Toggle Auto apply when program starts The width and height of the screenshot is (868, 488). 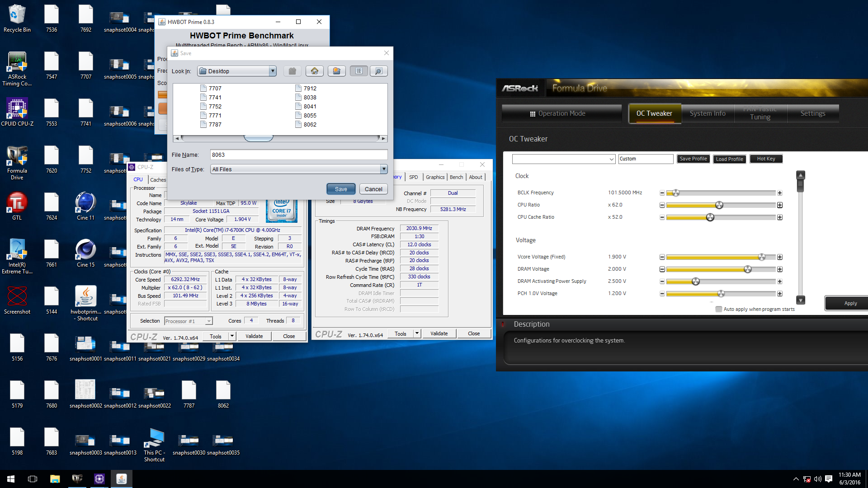(x=719, y=310)
